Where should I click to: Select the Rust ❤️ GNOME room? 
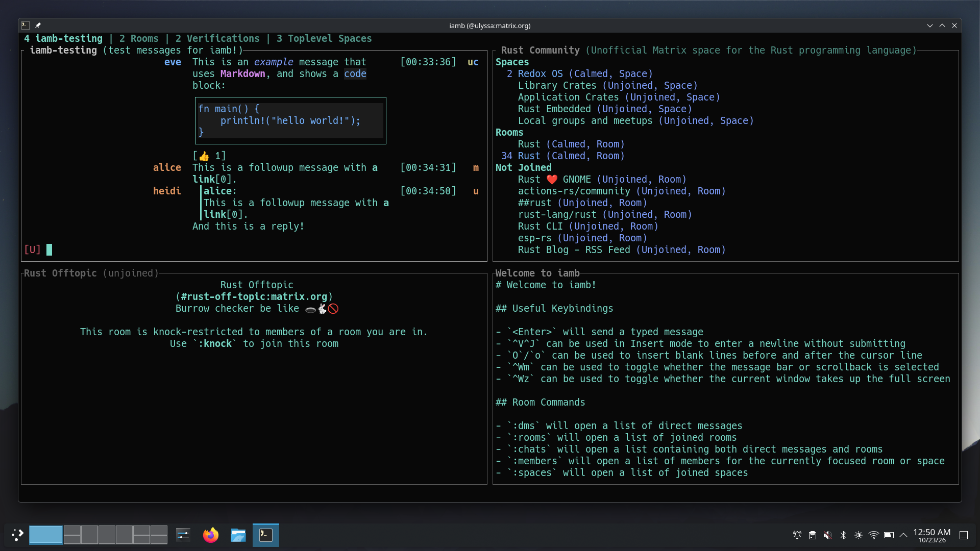(x=602, y=179)
